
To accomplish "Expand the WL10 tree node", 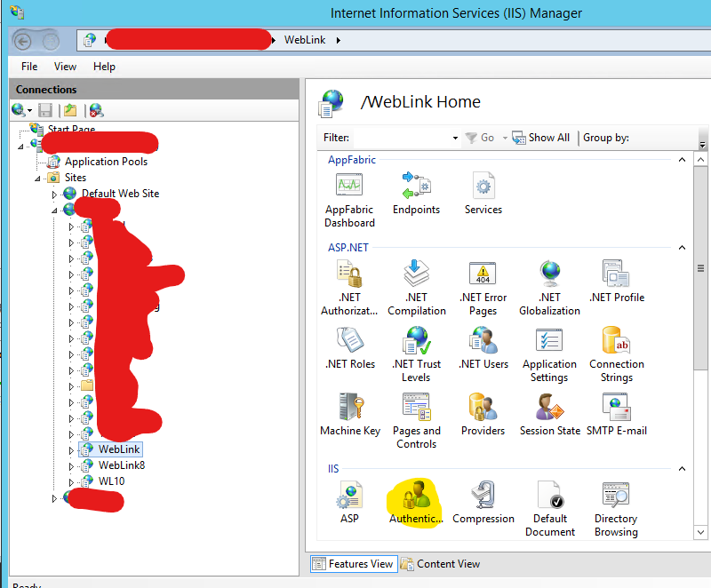I will (x=71, y=482).
